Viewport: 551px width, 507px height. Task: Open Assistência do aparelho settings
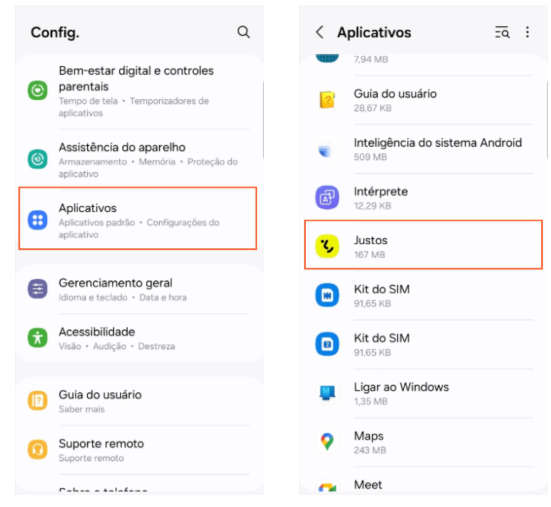click(x=140, y=159)
